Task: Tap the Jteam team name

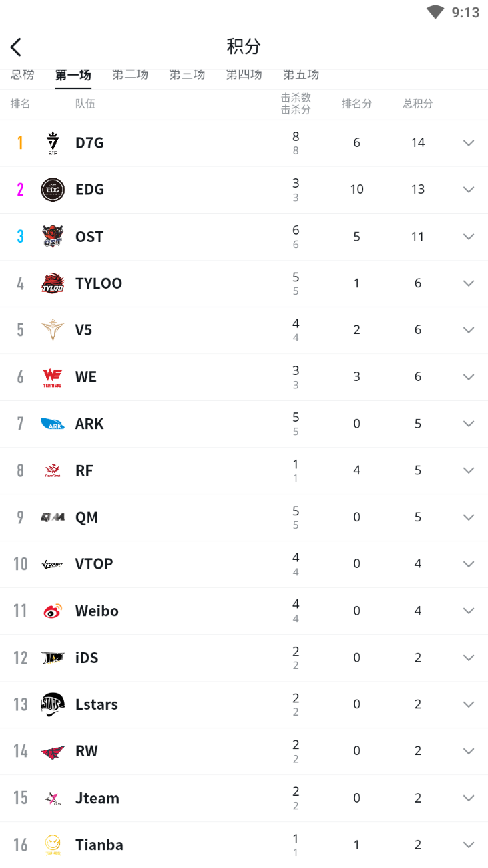Action: point(97,798)
